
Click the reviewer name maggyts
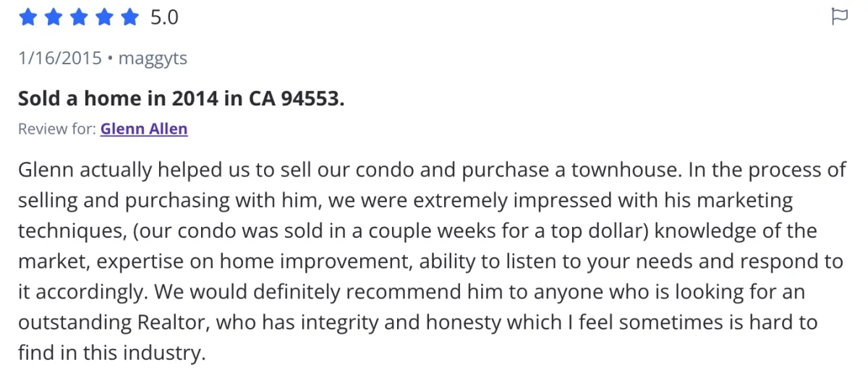[x=154, y=59]
